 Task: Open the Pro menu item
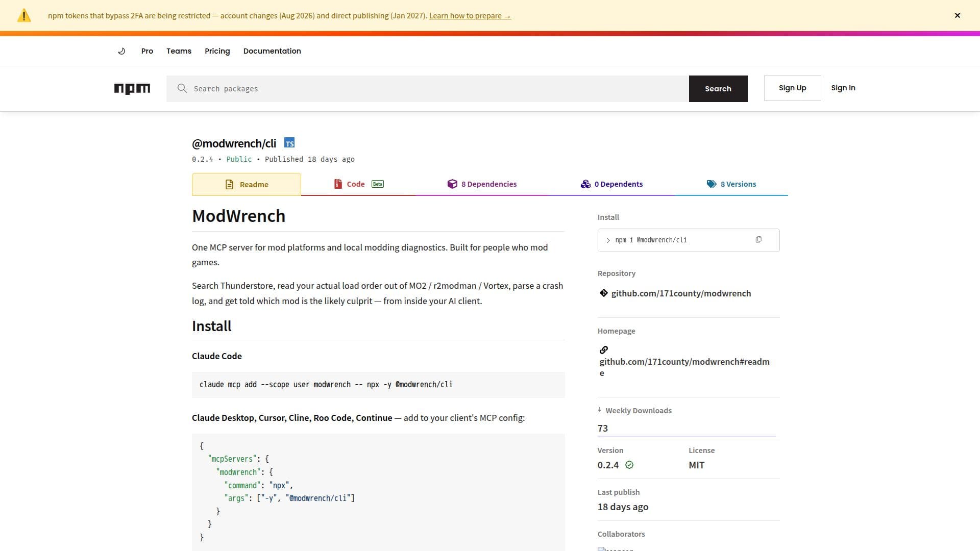tap(147, 51)
